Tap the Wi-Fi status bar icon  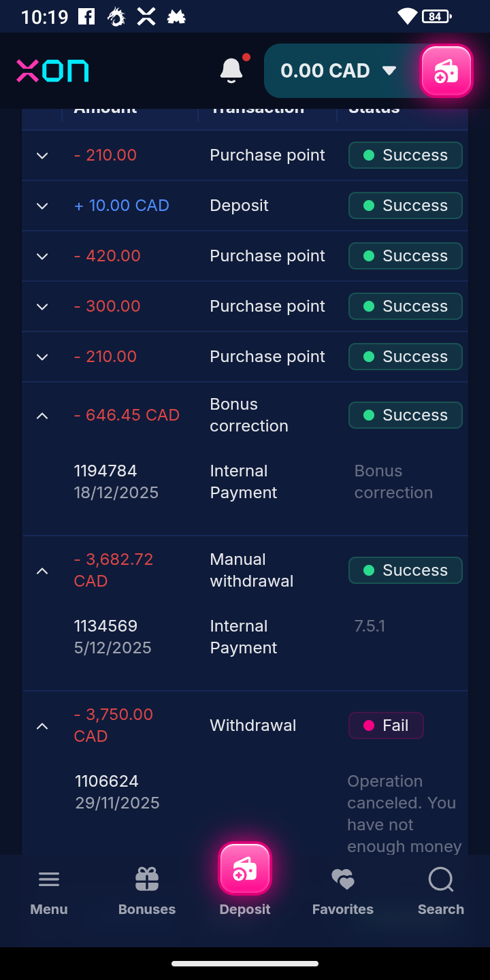[407, 16]
